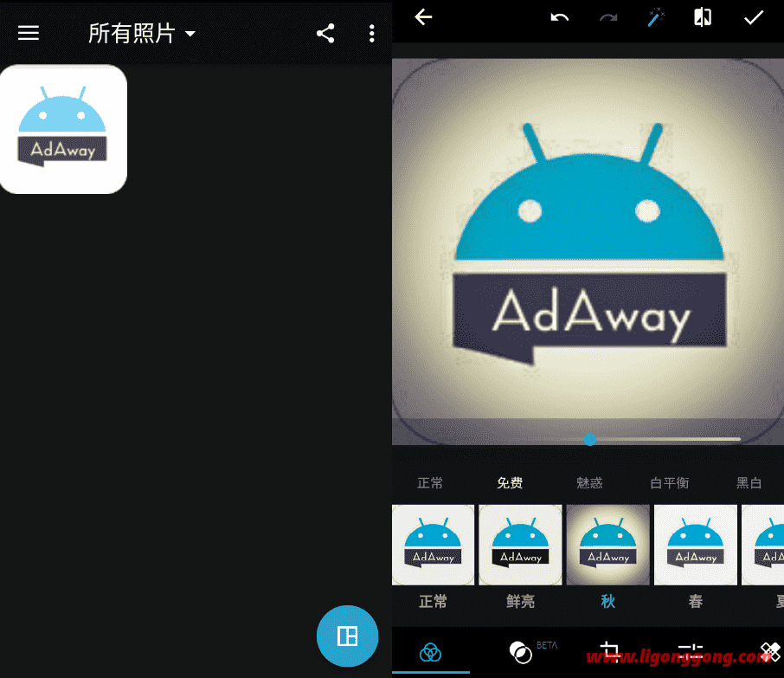Screen dimensions: 784x678
Task: Switch to the 白平衡 filter category
Action: 670,483
